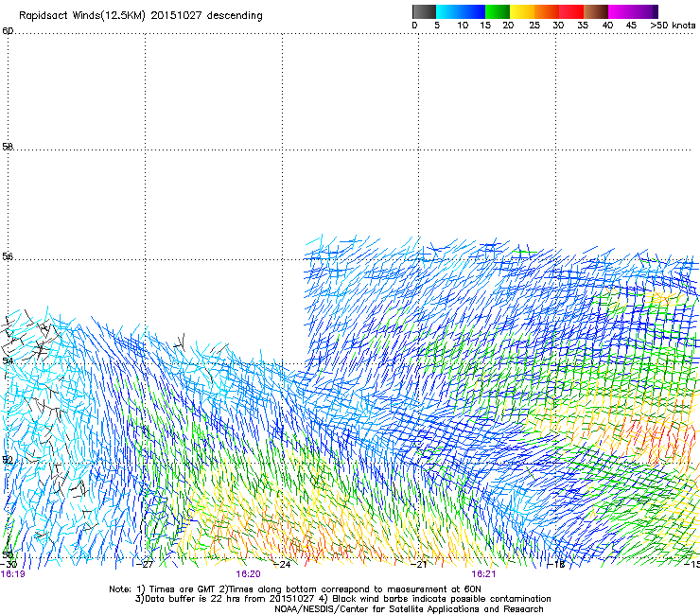Click the note 'Times are GMT' line
The width and height of the screenshot is (700, 615).
(x=295, y=589)
